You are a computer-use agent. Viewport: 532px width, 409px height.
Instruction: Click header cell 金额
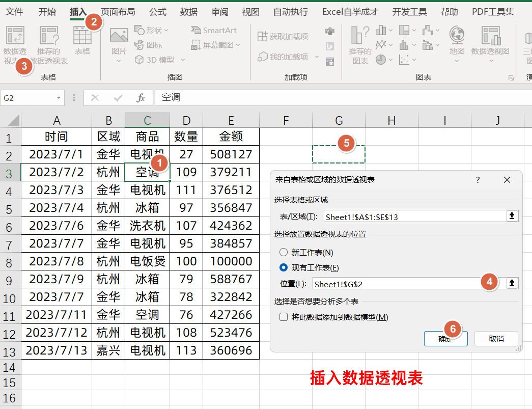pyautogui.click(x=231, y=137)
